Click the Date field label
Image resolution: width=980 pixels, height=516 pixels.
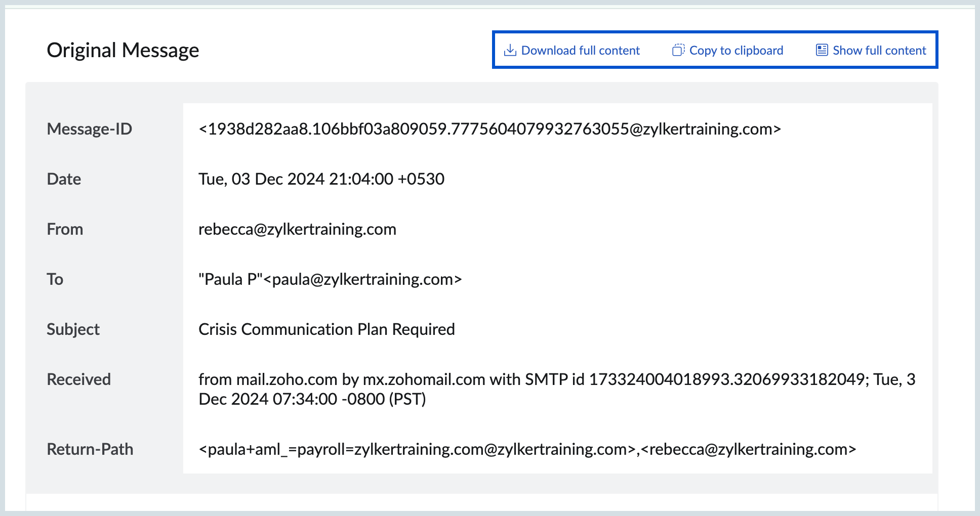(x=64, y=179)
